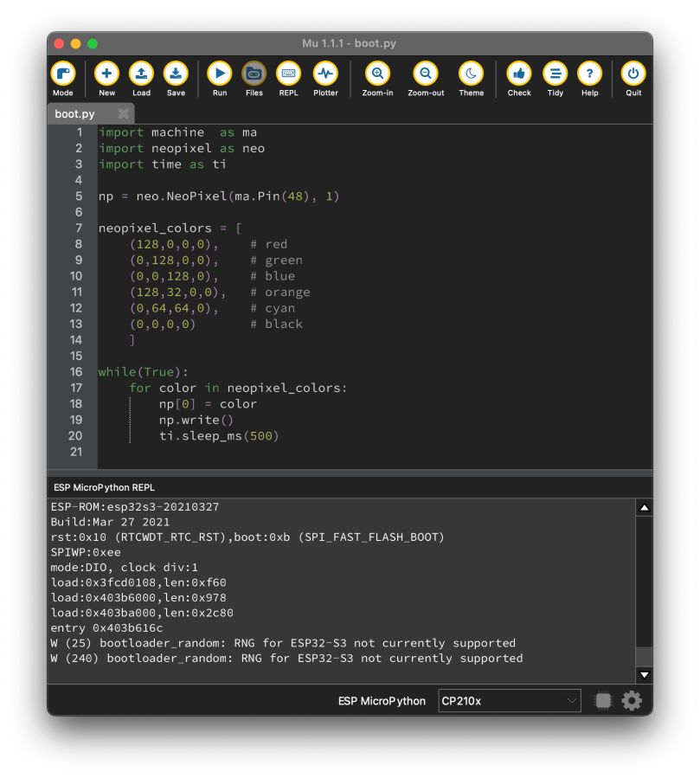This screenshot has height=778, width=700.
Task: Click line number 16 in gutter
Action: (x=76, y=371)
